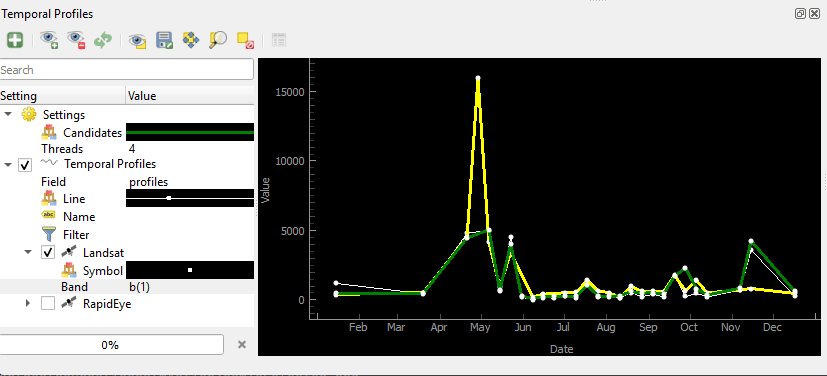Click the Setting column header
This screenshot has width=827, height=376.
(63, 96)
